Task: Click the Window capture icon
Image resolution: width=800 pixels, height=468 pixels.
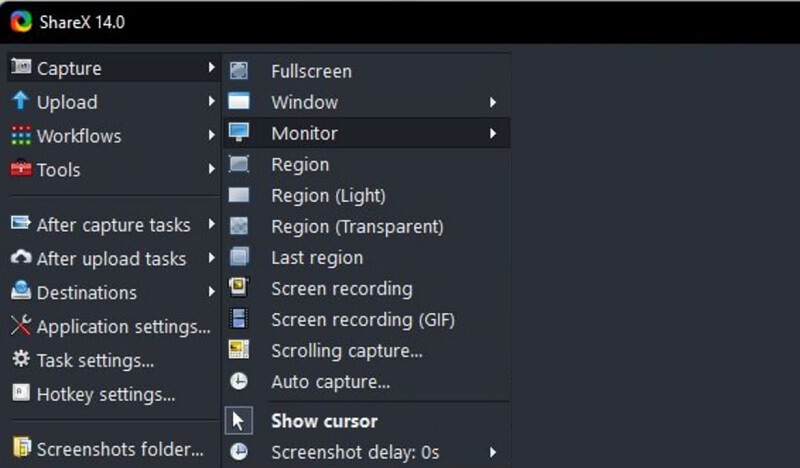Action: point(239,102)
